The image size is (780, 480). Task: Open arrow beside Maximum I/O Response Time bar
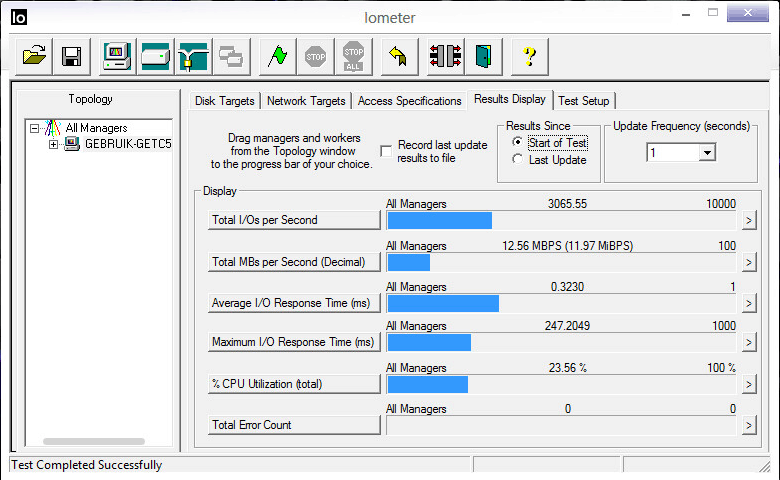click(x=749, y=342)
